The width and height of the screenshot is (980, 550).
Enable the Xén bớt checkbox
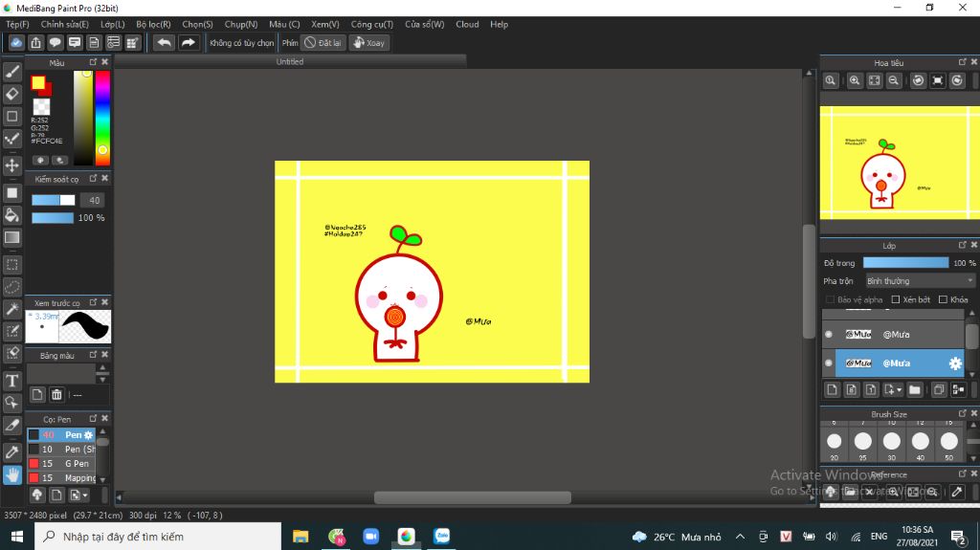[x=896, y=300]
